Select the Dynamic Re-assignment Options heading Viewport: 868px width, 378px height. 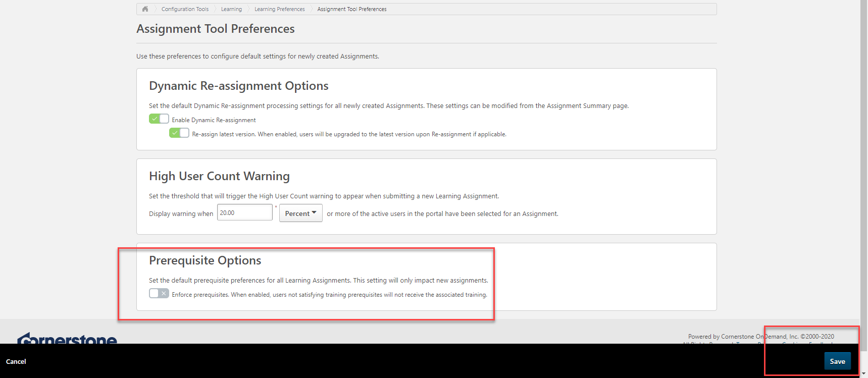tap(239, 86)
